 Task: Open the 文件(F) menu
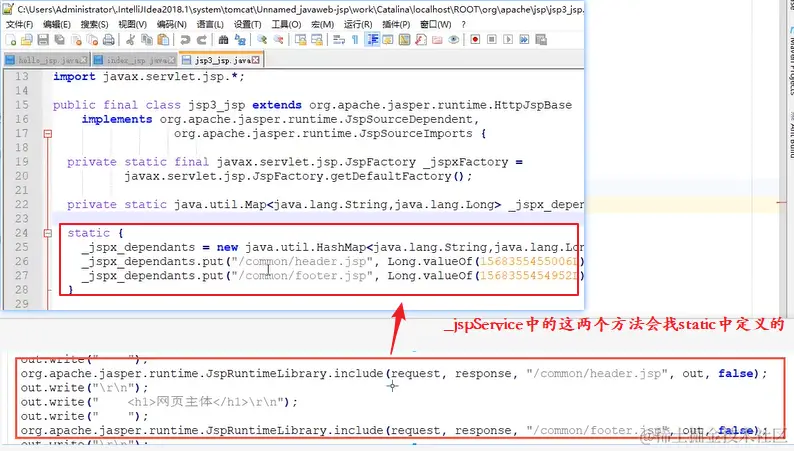[19, 24]
